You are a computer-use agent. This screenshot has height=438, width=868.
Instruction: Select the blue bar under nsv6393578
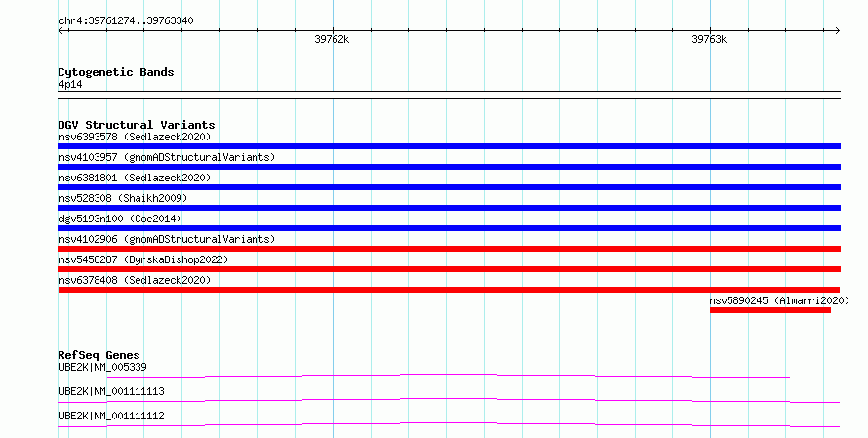449,146
